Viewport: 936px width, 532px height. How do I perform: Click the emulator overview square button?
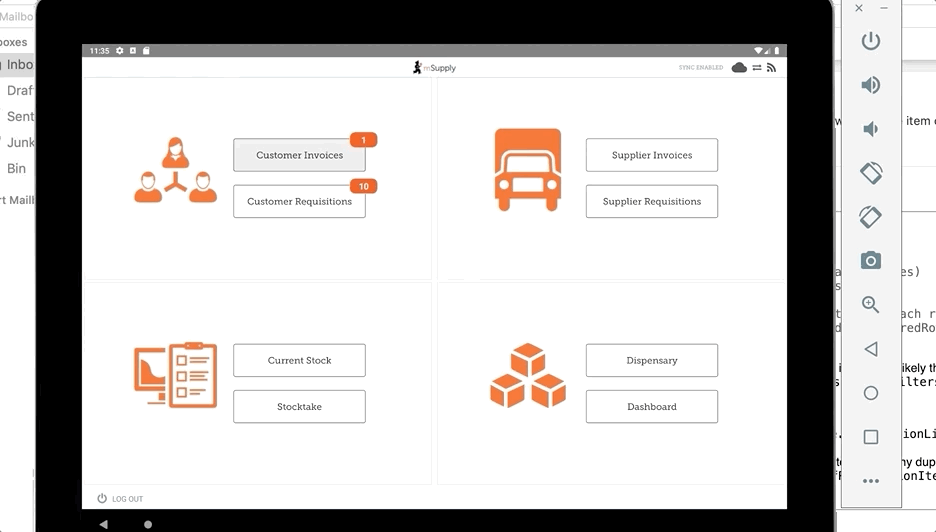[x=871, y=437]
